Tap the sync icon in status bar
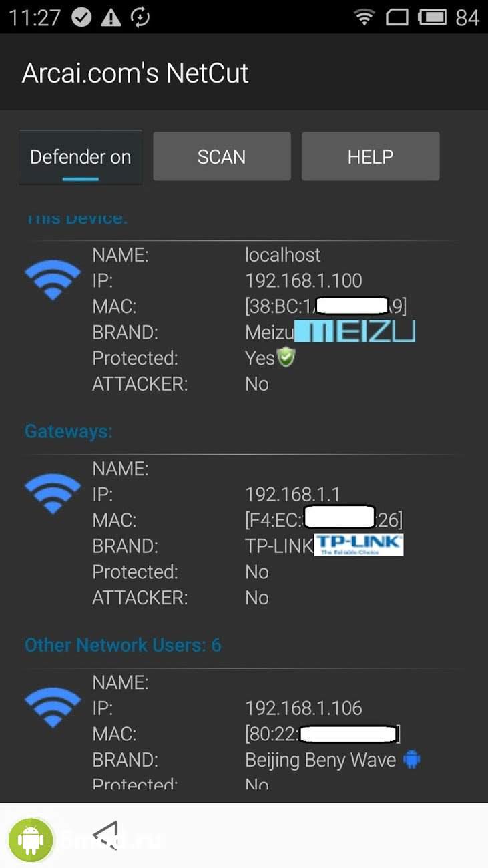Screen dimensions: 488x868 click(140, 17)
